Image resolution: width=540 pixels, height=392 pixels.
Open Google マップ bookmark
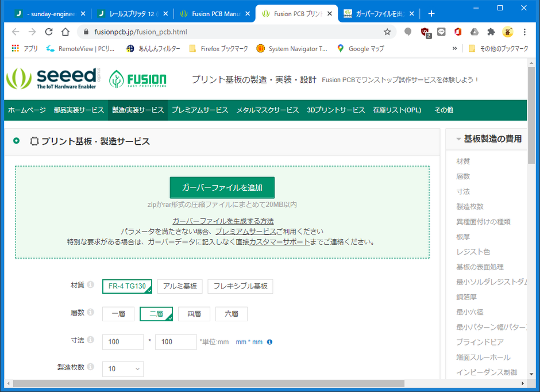click(361, 49)
